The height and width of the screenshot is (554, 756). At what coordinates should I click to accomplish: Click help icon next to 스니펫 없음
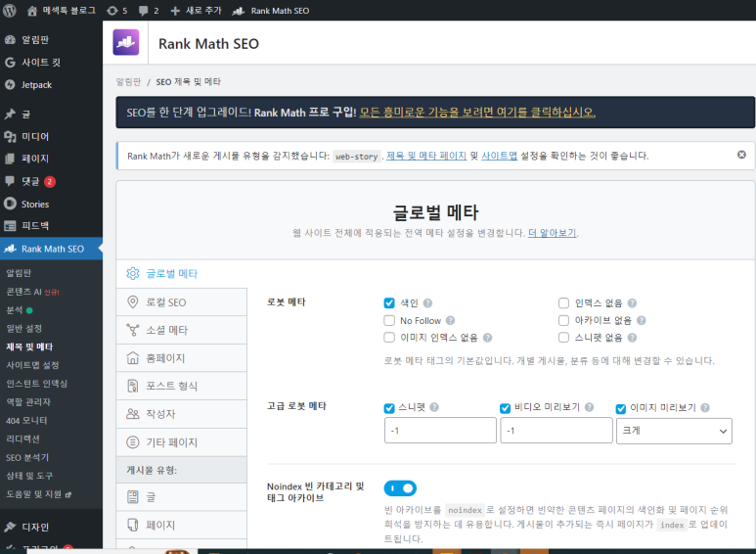click(632, 338)
